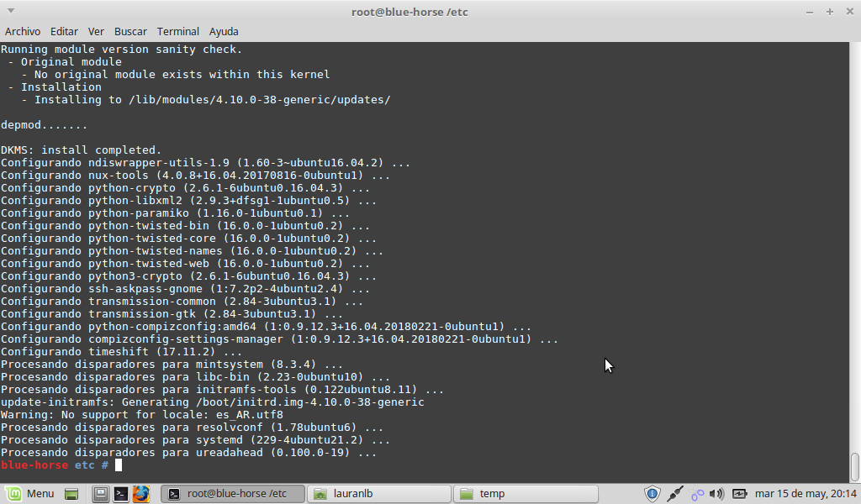Open the Editar menu
The height and width of the screenshot is (504, 861).
coord(64,31)
